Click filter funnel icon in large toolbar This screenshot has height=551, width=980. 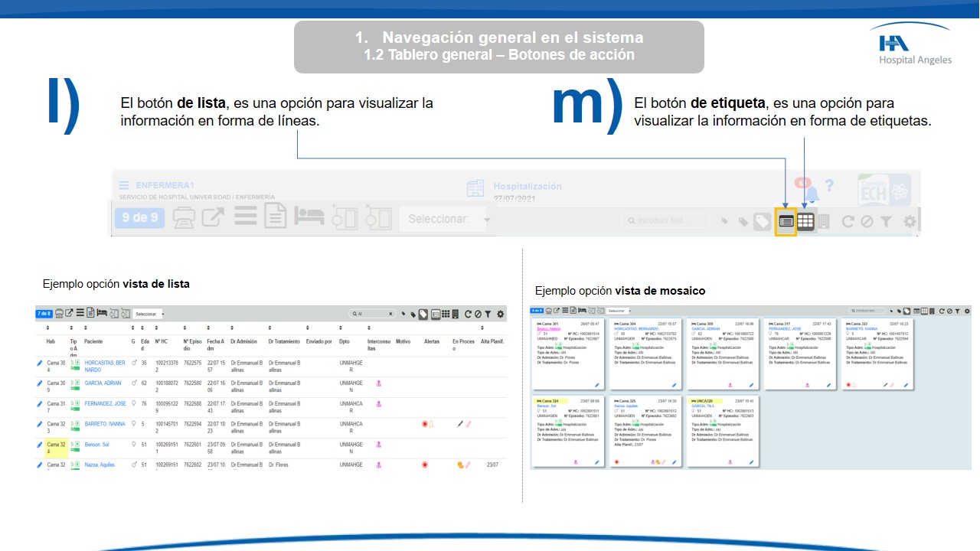tap(885, 221)
